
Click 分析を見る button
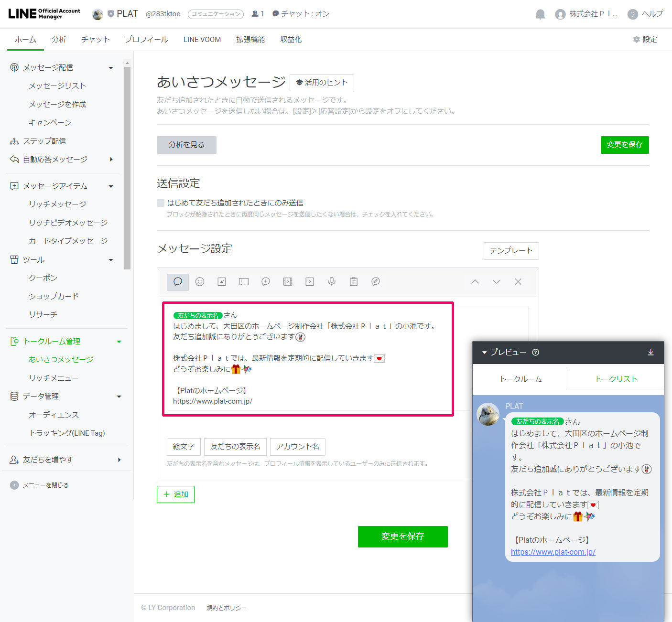point(186,145)
